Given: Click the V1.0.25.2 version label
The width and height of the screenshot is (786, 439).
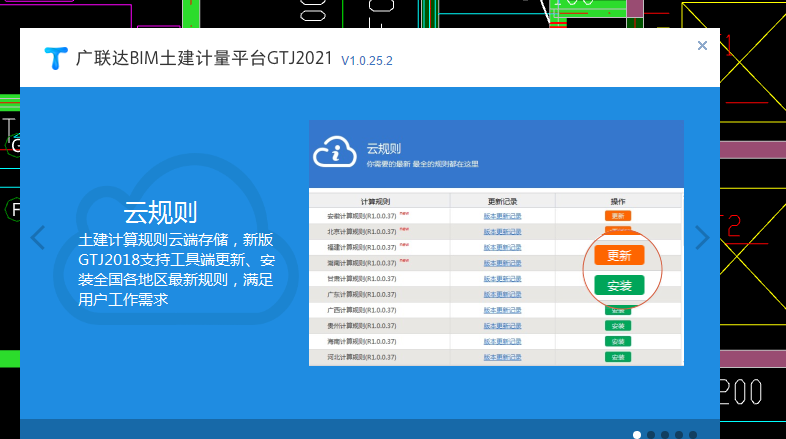Looking at the screenshot, I should (367, 61).
